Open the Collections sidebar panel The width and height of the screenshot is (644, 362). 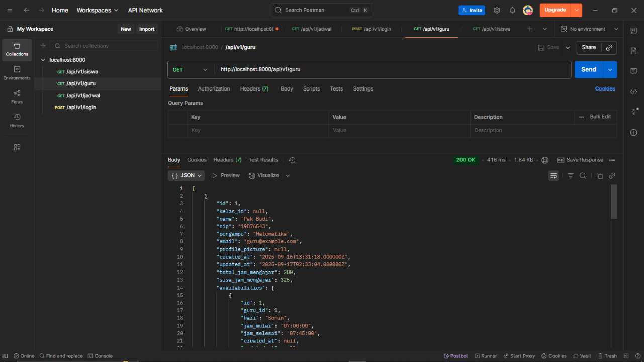17,49
